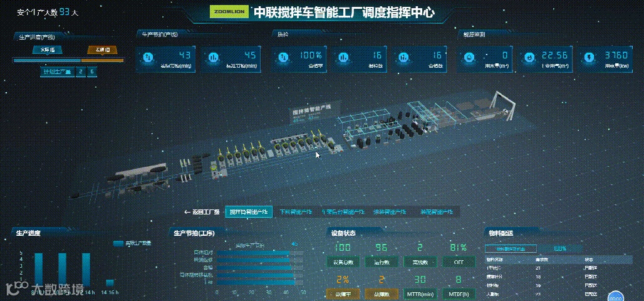Image resolution: width=644 pixels, height=301 pixels.
Task: Click the short 14-16h bar in chart
Action: (110, 283)
